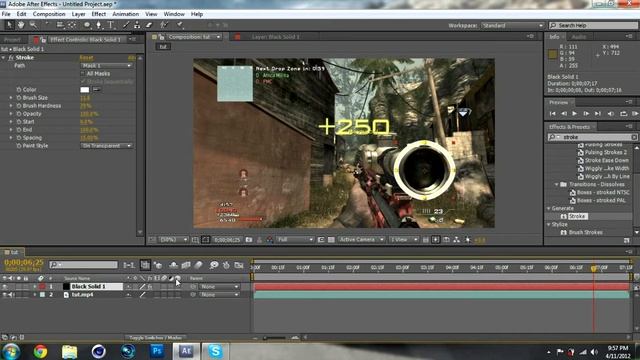Hide the tut.mp4 layer video
640x360 pixels.
click(x=4, y=295)
